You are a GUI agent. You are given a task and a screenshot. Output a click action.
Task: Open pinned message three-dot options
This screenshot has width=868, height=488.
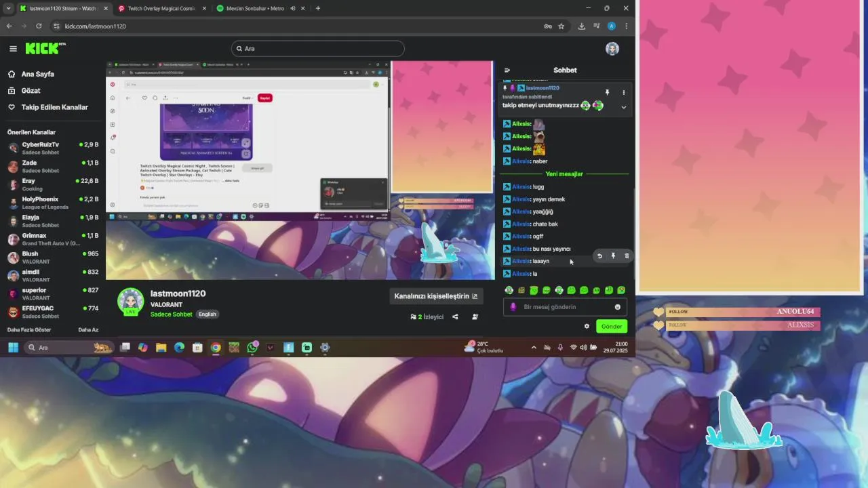pos(624,92)
